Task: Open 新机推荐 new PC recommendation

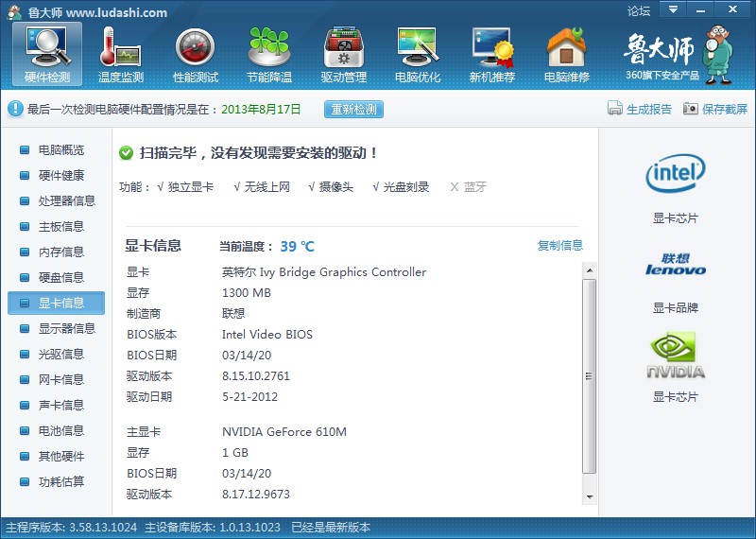Action: coord(492,55)
